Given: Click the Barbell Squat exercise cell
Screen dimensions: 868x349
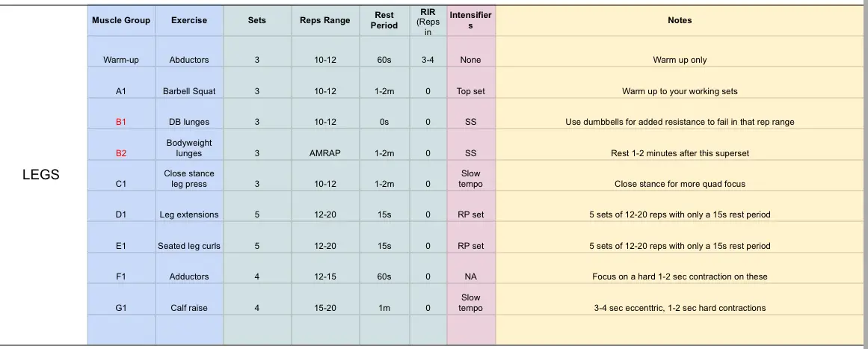Looking at the screenshot, I should (x=189, y=91).
